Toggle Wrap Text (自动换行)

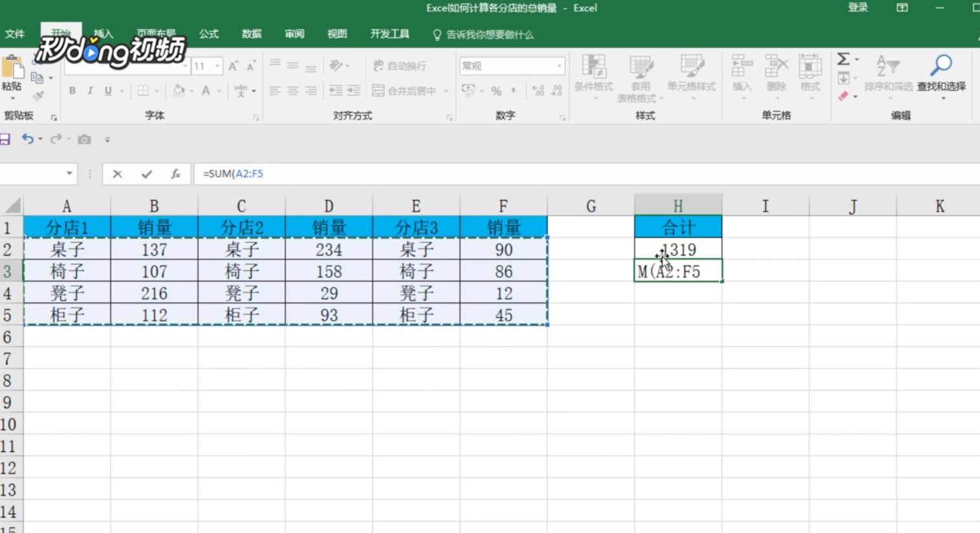pos(400,66)
